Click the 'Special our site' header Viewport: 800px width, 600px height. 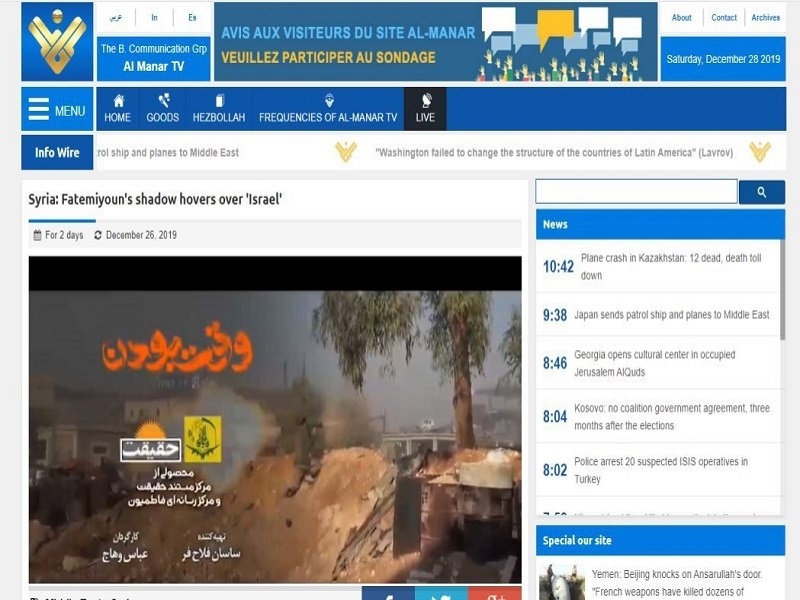pos(660,541)
